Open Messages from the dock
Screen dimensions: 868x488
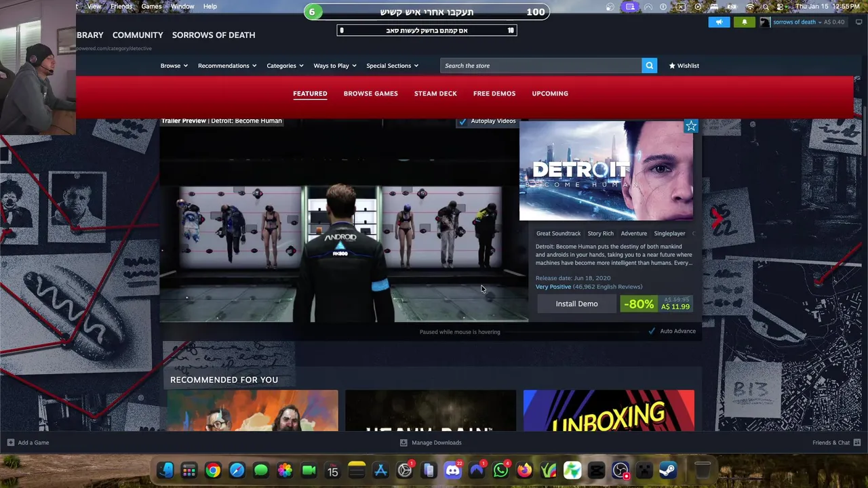pyautogui.click(x=261, y=470)
